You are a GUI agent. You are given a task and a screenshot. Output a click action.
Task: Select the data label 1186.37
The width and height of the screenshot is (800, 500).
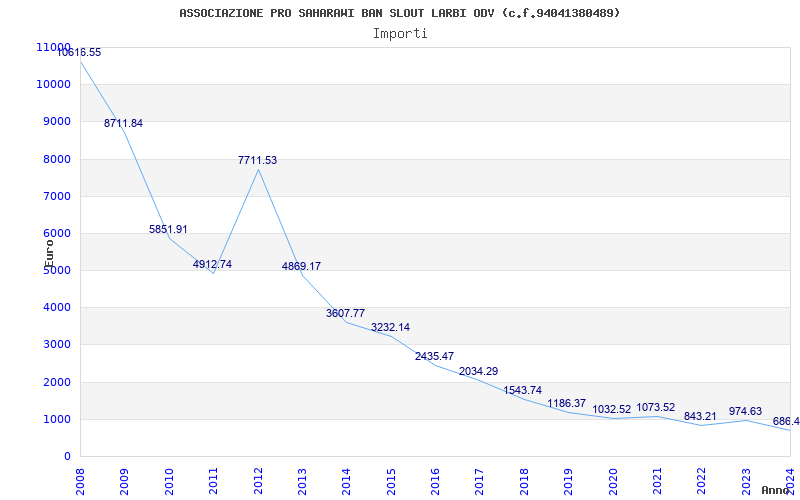click(567, 404)
